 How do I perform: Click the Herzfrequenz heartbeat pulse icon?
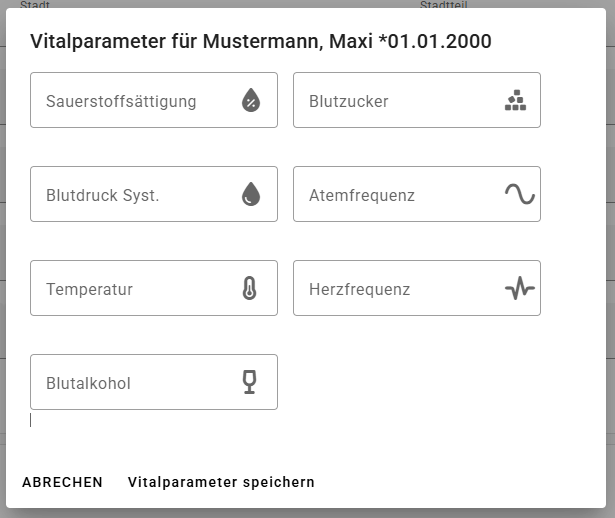click(519, 289)
